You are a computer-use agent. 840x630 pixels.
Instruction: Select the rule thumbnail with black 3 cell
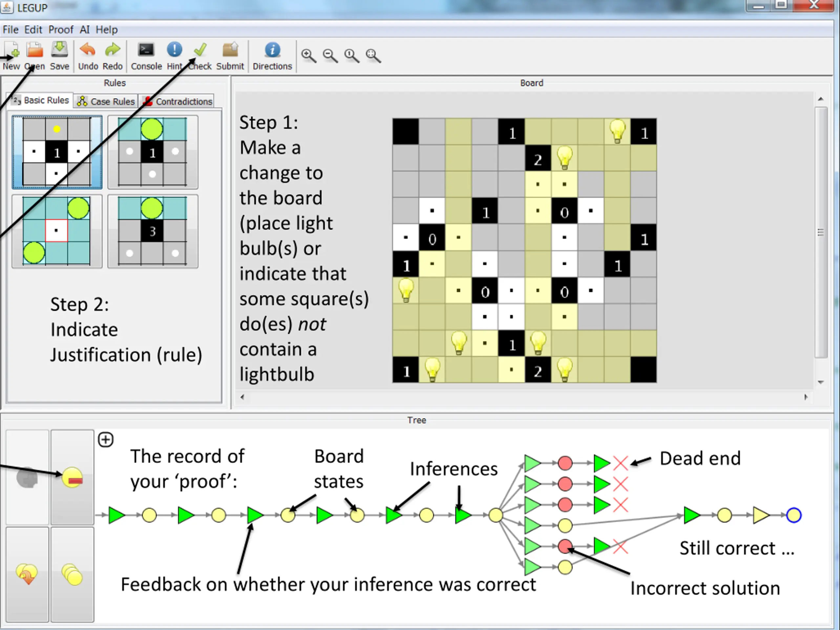point(153,231)
